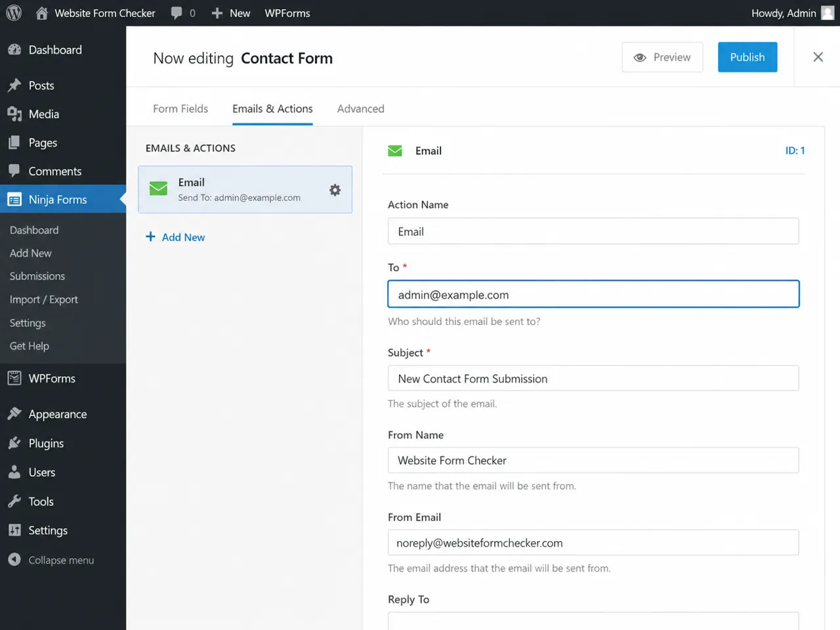Switch to the Form Fields tab

180,109
